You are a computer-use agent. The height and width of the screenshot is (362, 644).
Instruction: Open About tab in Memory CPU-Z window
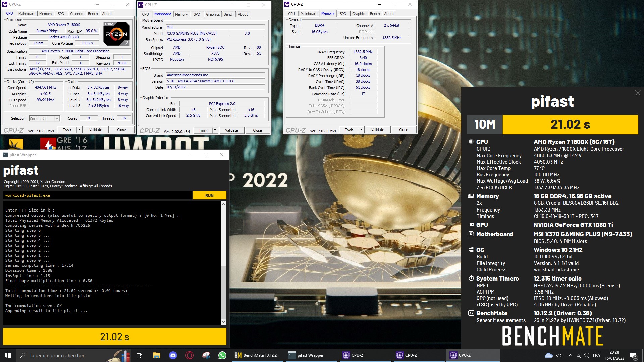389,14
